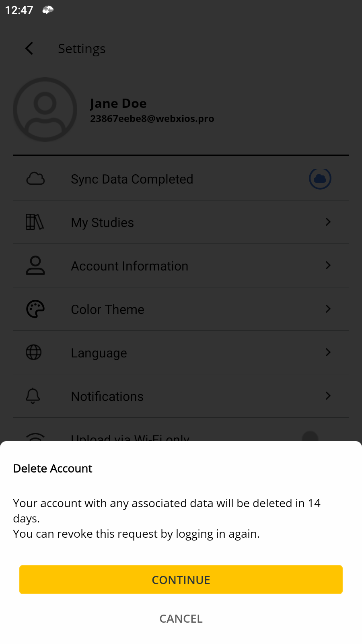Tap the Jane Doe profile avatar
This screenshot has height=644, width=362.
coord(45,109)
